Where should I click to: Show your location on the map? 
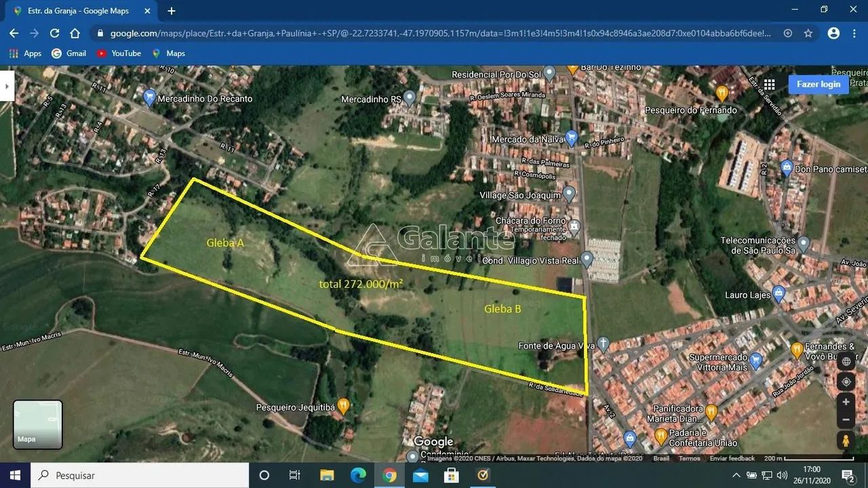[x=846, y=382]
